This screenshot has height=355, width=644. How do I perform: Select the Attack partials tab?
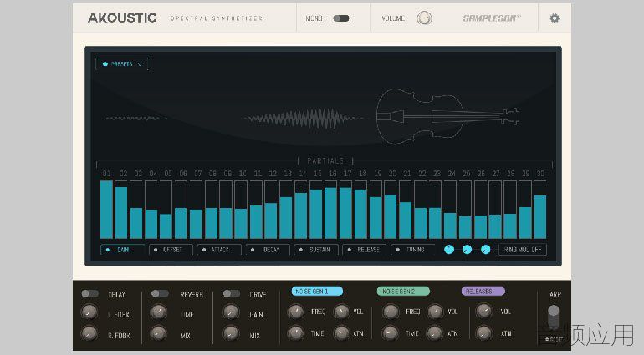click(219, 250)
